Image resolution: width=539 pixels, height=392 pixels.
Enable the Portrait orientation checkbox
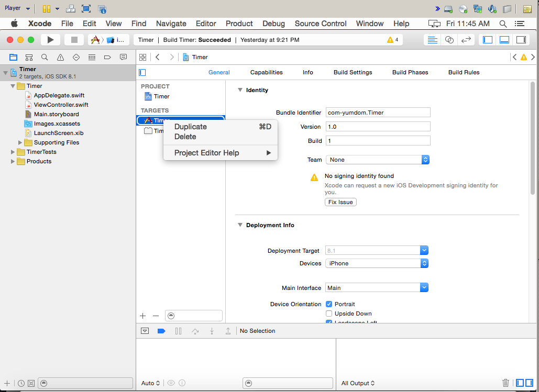[329, 304]
